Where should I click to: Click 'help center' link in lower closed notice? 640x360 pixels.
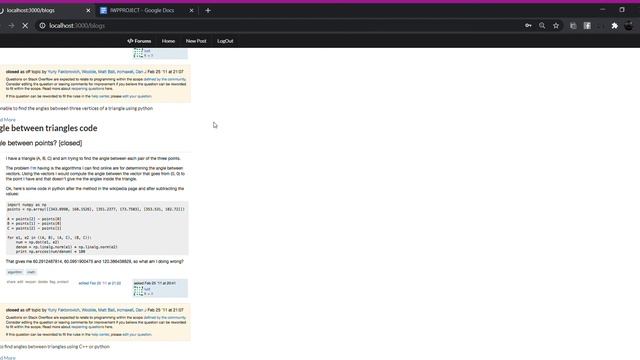click(x=100, y=335)
